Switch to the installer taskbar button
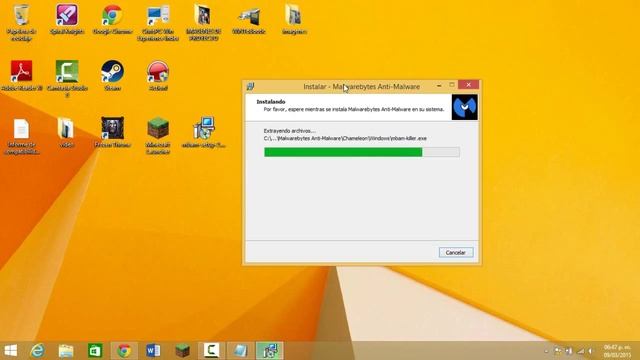 [270, 351]
